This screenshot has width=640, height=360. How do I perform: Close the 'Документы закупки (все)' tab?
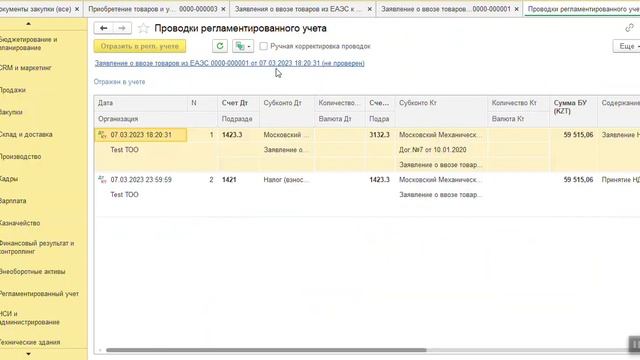77,9
